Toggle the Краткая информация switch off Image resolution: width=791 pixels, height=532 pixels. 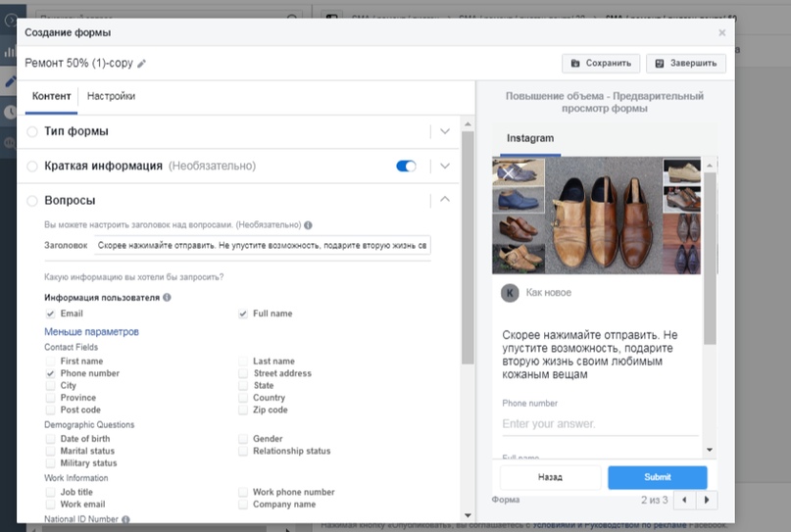[406, 166]
